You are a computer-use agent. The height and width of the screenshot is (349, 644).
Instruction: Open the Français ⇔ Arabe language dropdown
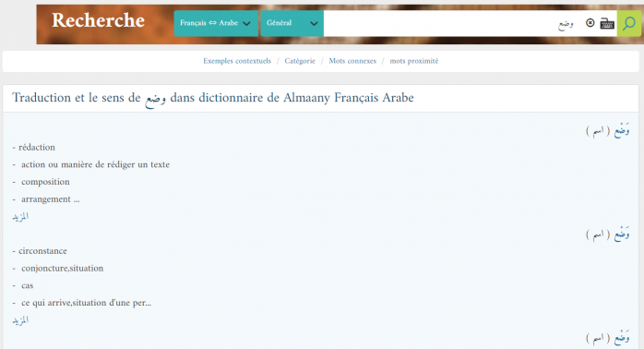click(x=216, y=23)
